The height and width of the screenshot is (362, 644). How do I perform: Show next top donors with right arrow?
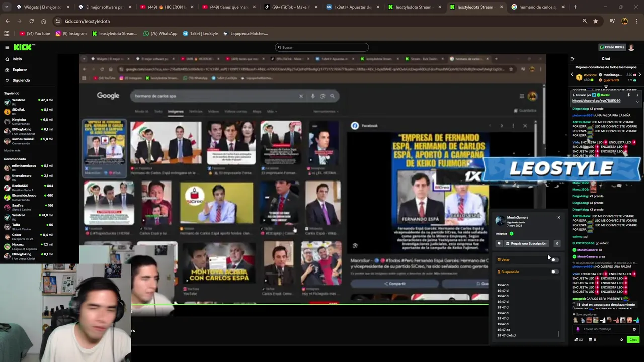(x=640, y=75)
